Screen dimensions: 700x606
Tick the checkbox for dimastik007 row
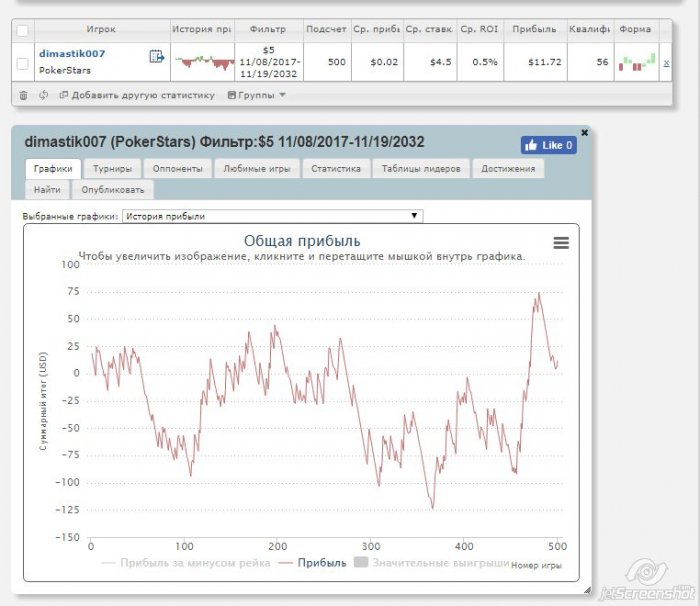point(22,64)
